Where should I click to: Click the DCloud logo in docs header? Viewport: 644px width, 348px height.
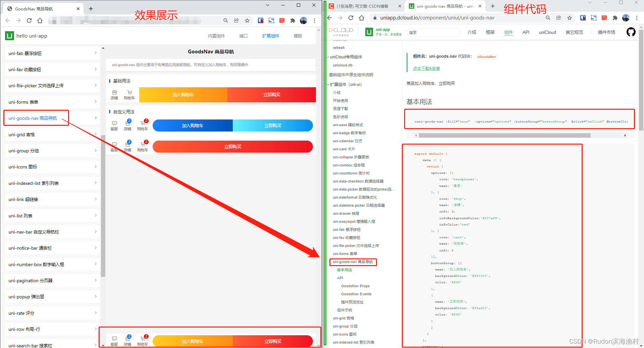(x=341, y=32)
